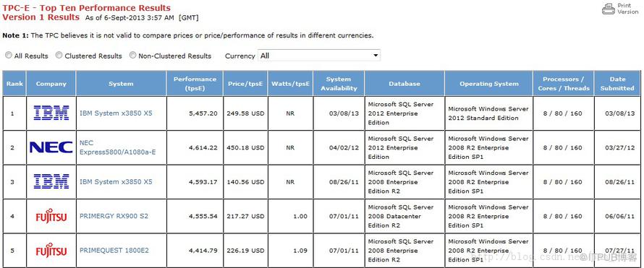This screenshot has height=268, width=644.
Task: Click the Fujitsu logo beside PRIMEQUEST 1800E2
Action: click(x=51, y=250)
